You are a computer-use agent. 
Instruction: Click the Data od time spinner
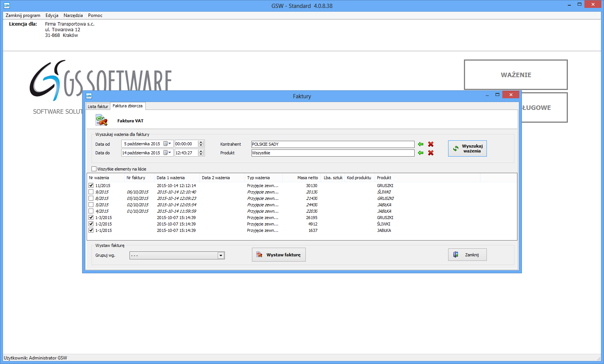201,144
